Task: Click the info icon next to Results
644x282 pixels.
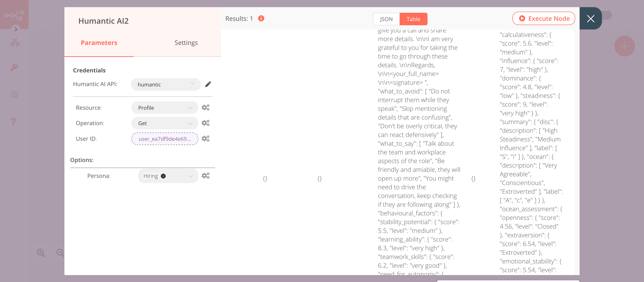Action: (x=262, y=19)
